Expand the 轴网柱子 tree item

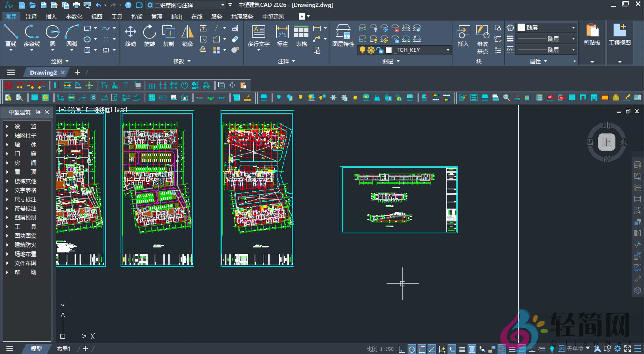click(7, 136)
